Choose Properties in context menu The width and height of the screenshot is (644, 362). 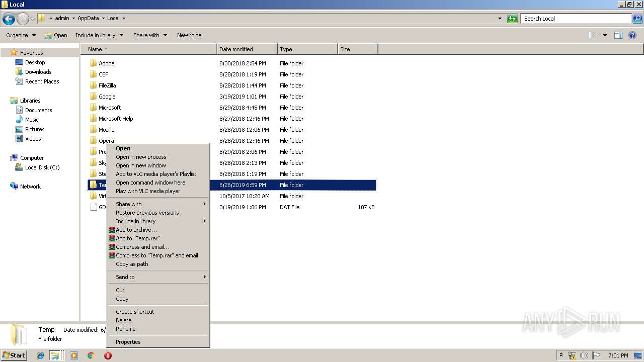point(158,342)
